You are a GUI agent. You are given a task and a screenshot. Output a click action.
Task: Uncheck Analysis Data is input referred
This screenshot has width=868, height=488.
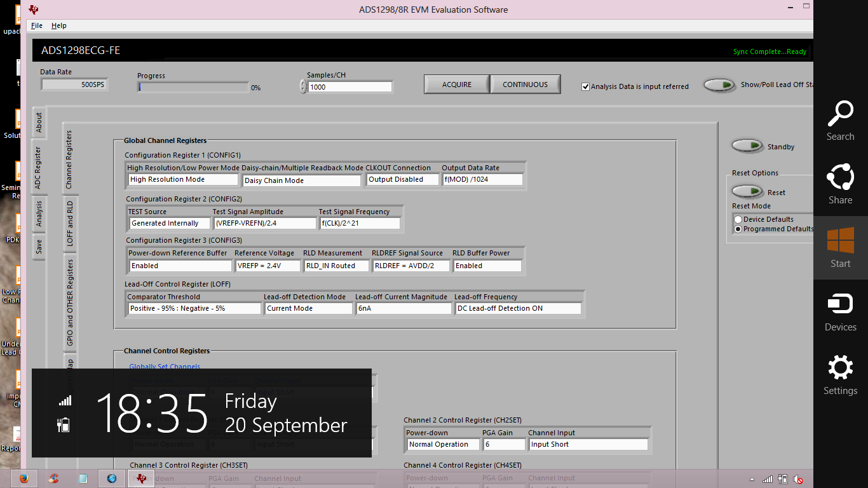coord(585,86)
